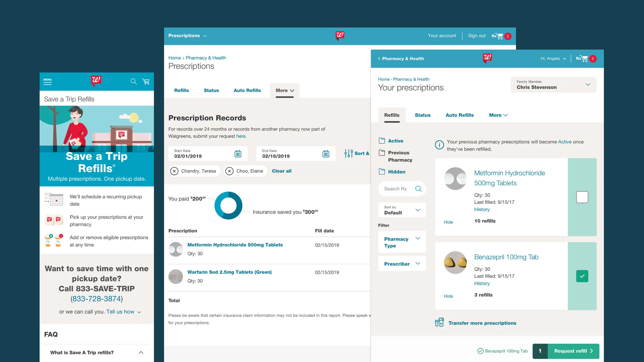Switch to Status tab in Prescriptions window
The image size is (644, 362).
(211, 90)
